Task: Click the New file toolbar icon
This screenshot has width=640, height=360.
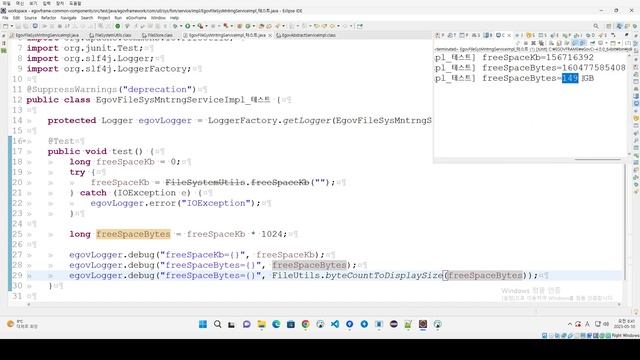Action: click(5, 26)
